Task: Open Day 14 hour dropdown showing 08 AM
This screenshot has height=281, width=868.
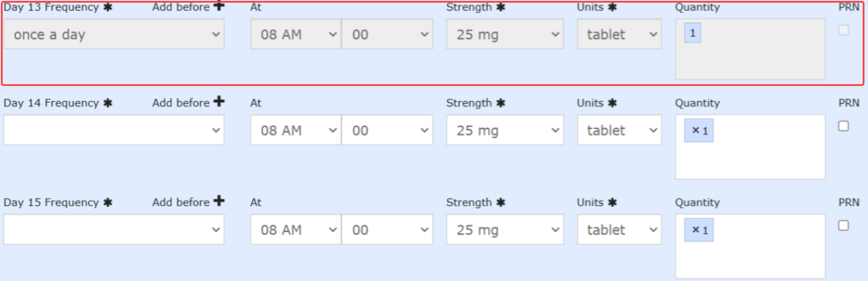Action: [x=296, y=130]
